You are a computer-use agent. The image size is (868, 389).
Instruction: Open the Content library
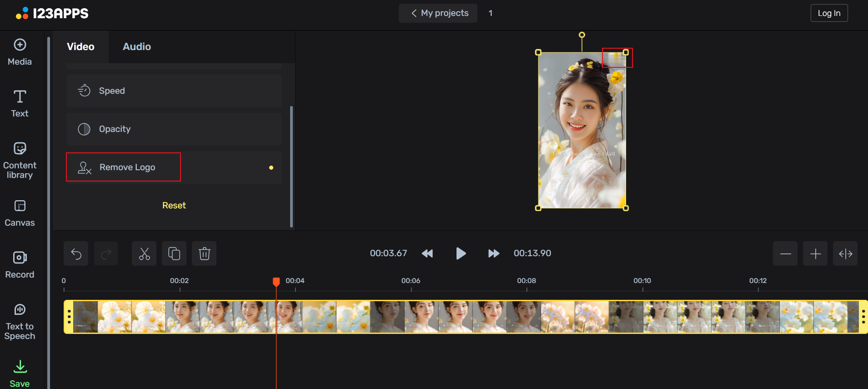pyautogui.click(x=20, y=160)
